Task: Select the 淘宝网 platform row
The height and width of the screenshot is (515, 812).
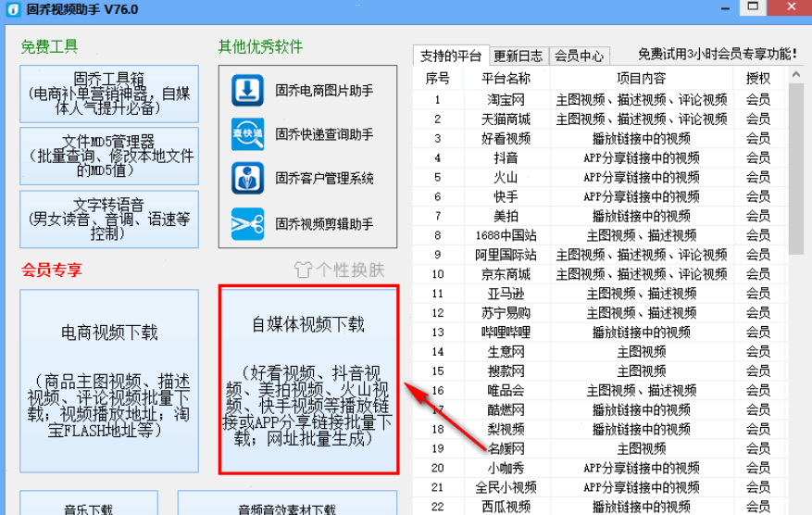Action: click(x=600, y=99)
